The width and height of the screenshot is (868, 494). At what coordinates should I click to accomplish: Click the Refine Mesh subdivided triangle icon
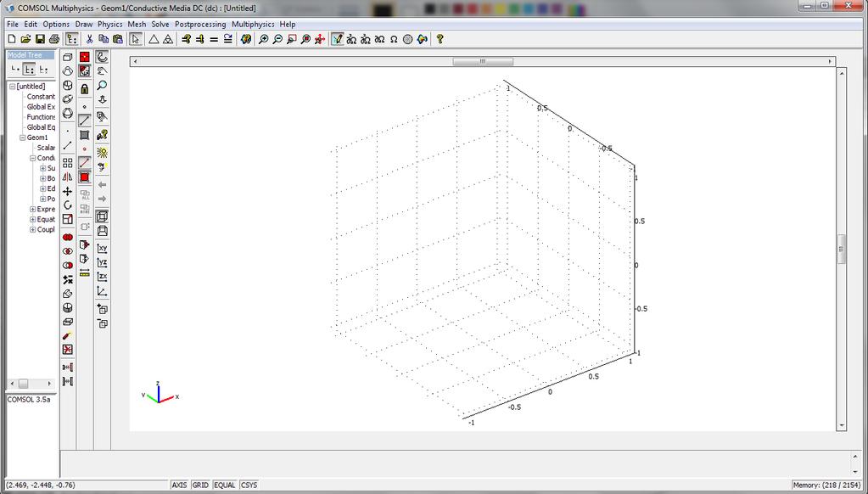(x=168, y=39)
